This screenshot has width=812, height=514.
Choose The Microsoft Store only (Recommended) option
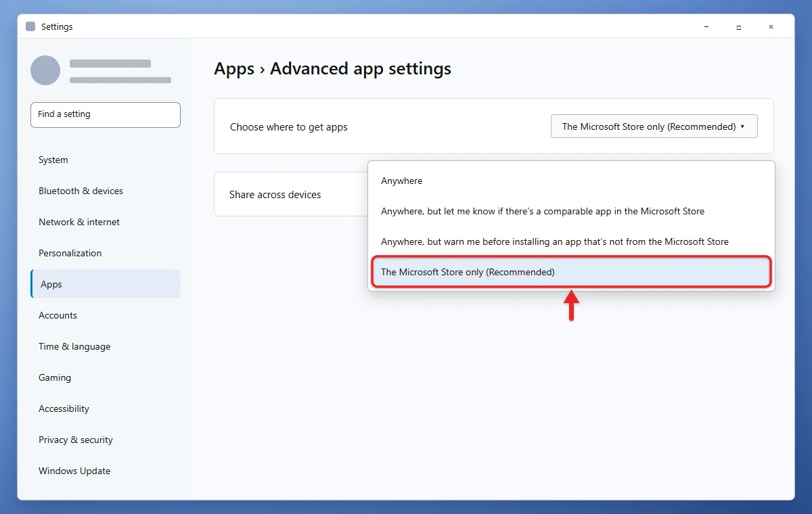tap(571, 272)
